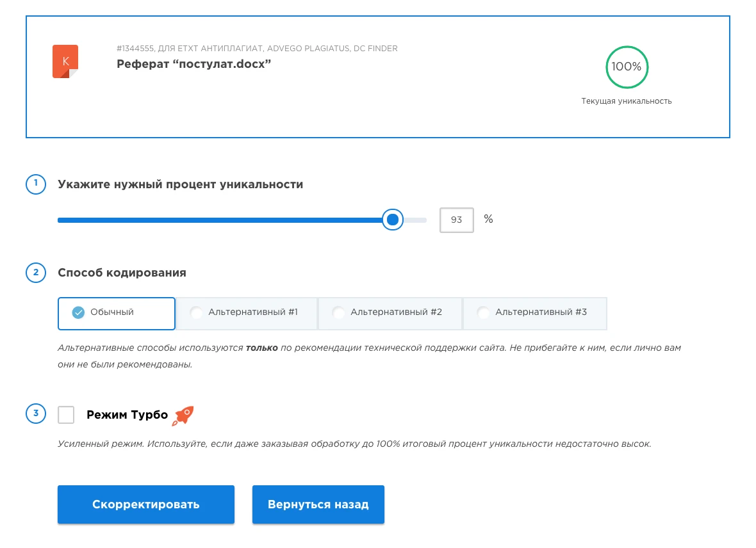Click the rocket icon next to Режим Турбо
Viewport: 756px width, 548px height.
point(183,415)
